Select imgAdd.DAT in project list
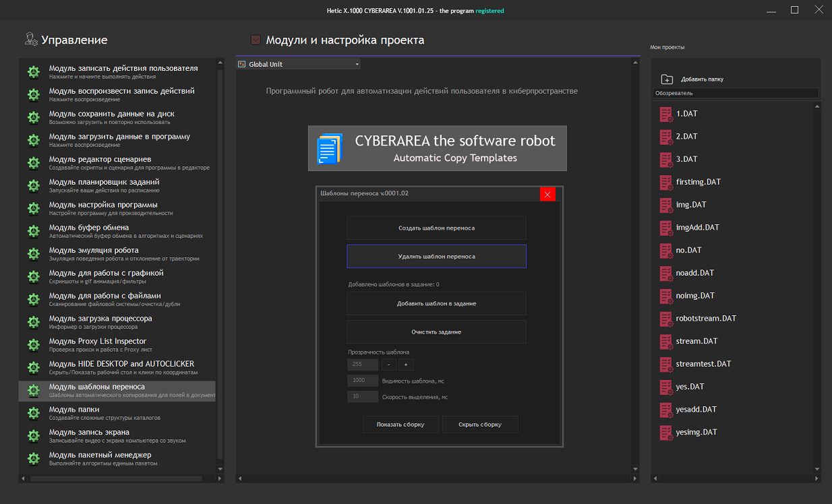The height and width of the screenshot is (504, 832). click(x=698, y=228)
